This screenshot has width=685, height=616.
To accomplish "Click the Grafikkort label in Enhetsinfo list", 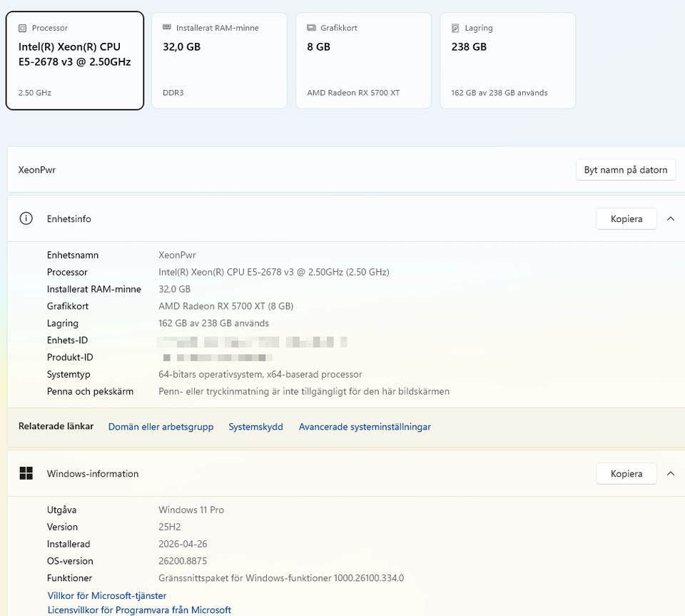I will 68,306.
